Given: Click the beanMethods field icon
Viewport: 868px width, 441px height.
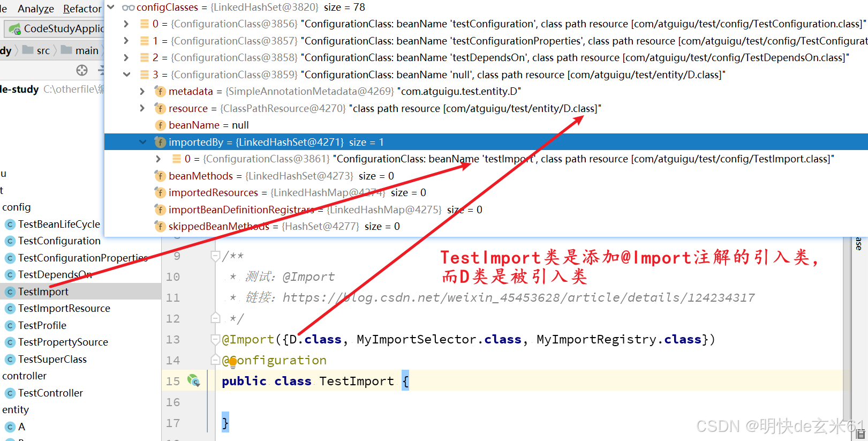Looking at the screenshot, I should tap(160, 176).
